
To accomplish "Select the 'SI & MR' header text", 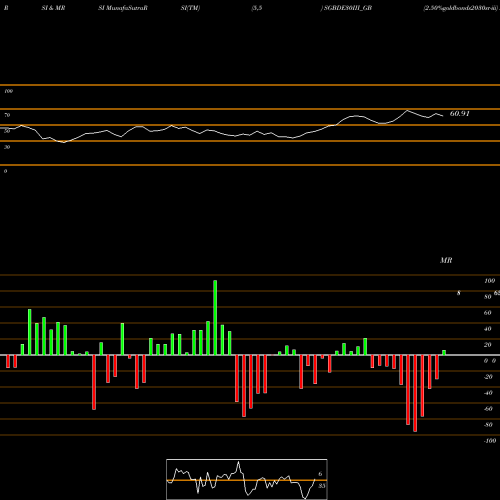I will 53,8.
